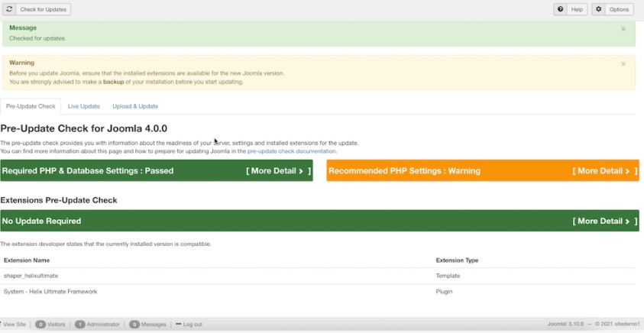
Task: Click the Required PHP & Database Settings : Passed heading
Action: click(88, 171)
